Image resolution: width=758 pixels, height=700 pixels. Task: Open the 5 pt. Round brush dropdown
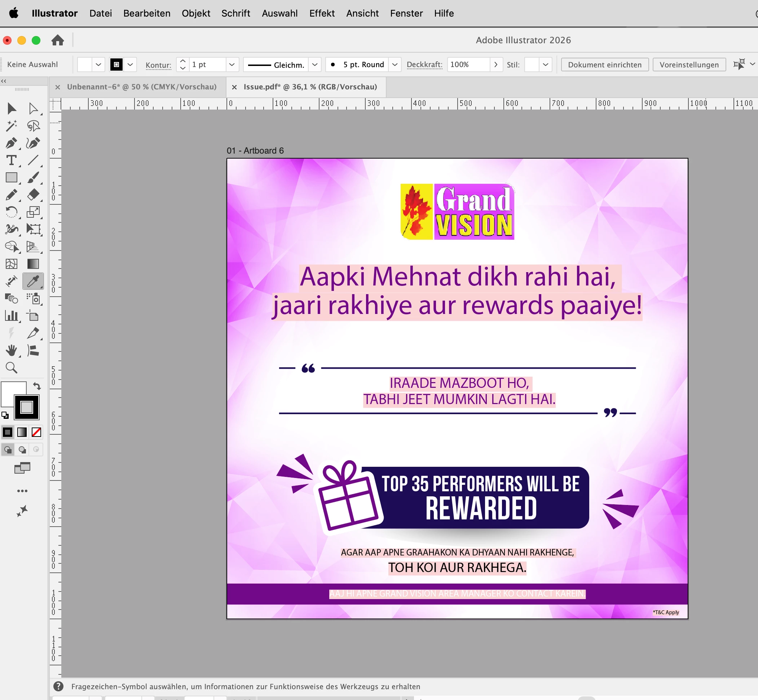(395, 65)
